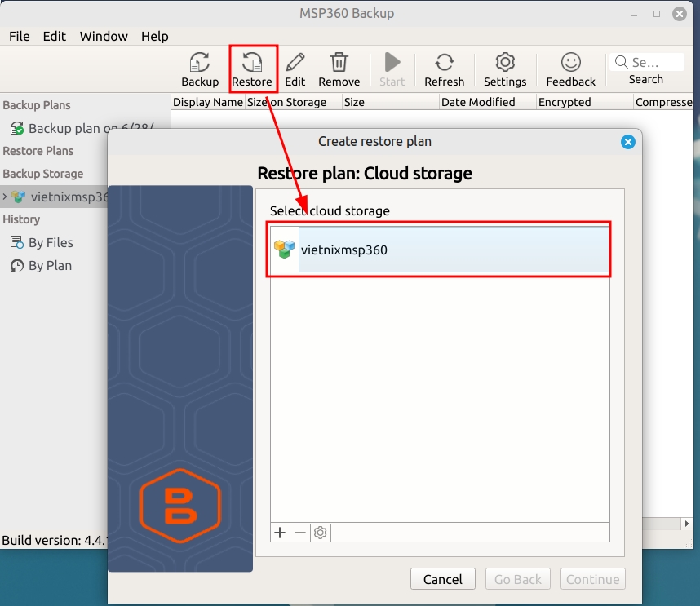
Task: Click the By Files history icon
Action: tap(17, 242)
